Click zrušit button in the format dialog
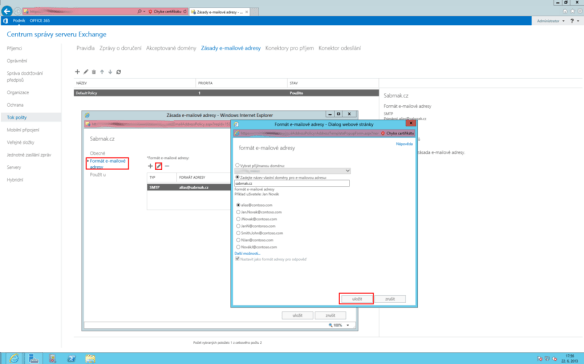 coord(390,299)
